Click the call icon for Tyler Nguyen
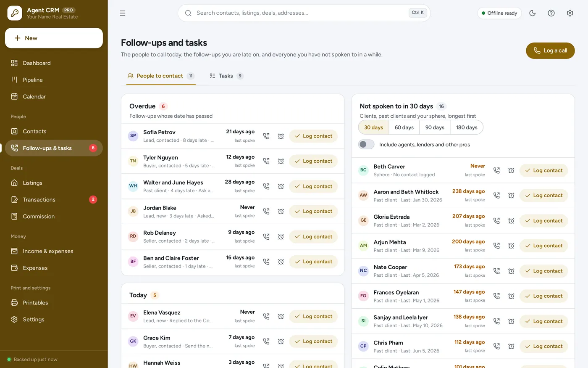 [x=266, y=161]
